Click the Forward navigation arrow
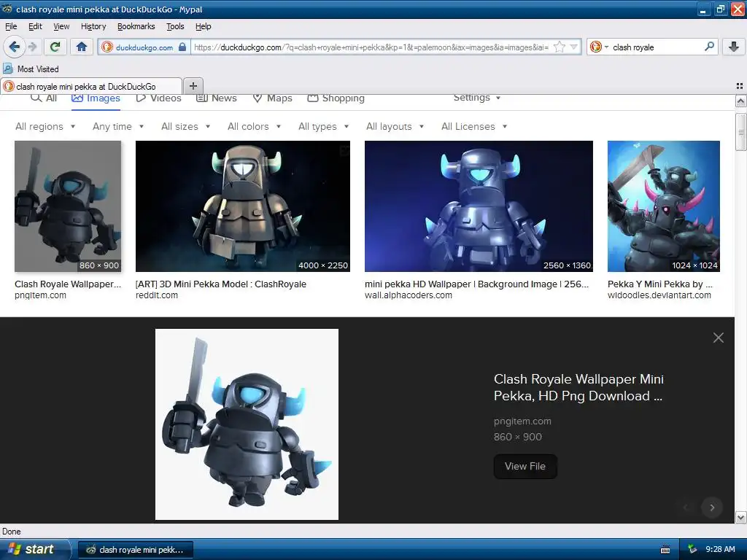 (32, 47)
